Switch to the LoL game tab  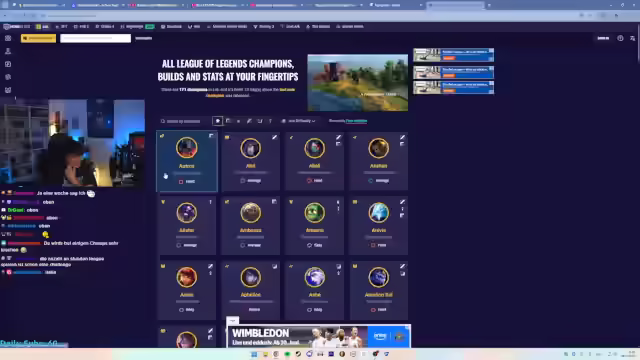point(42,27)
